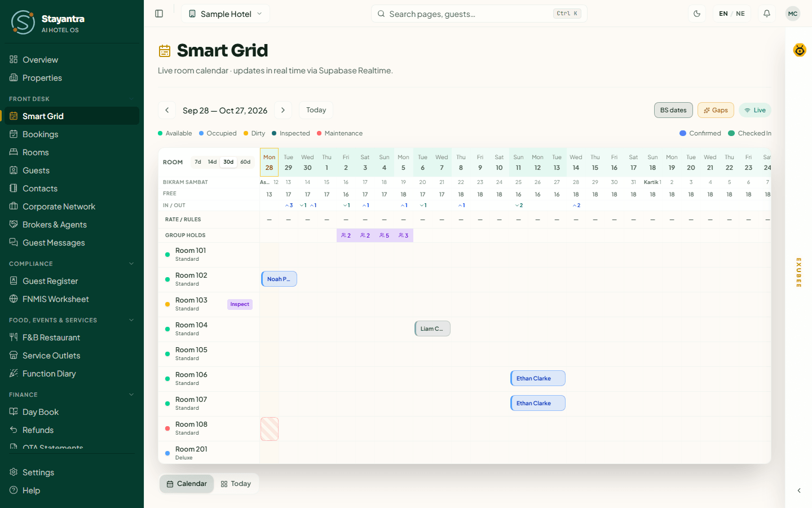The image size is (812, 508).
Task: Open Noah P... booking in Room 102
Action: (279, 279)
